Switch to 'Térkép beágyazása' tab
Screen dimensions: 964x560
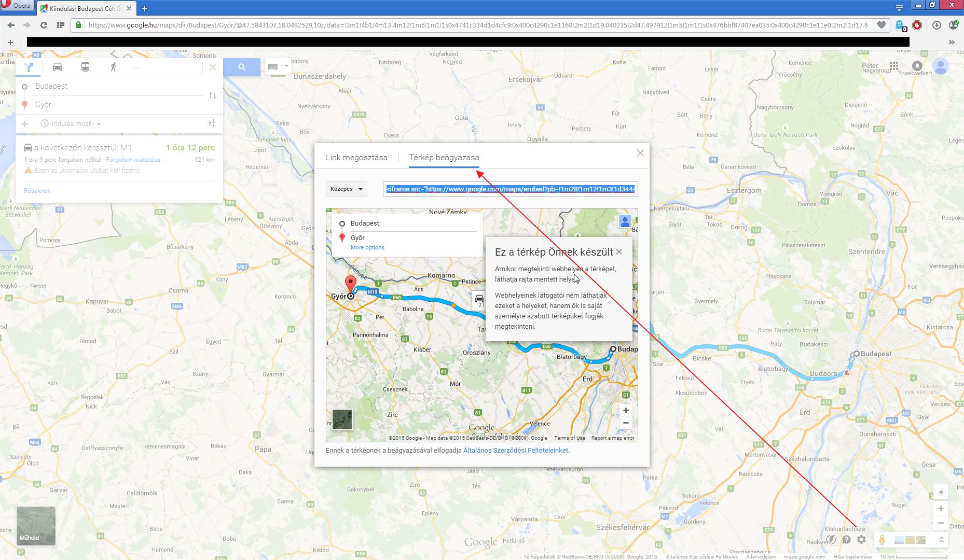444,158
